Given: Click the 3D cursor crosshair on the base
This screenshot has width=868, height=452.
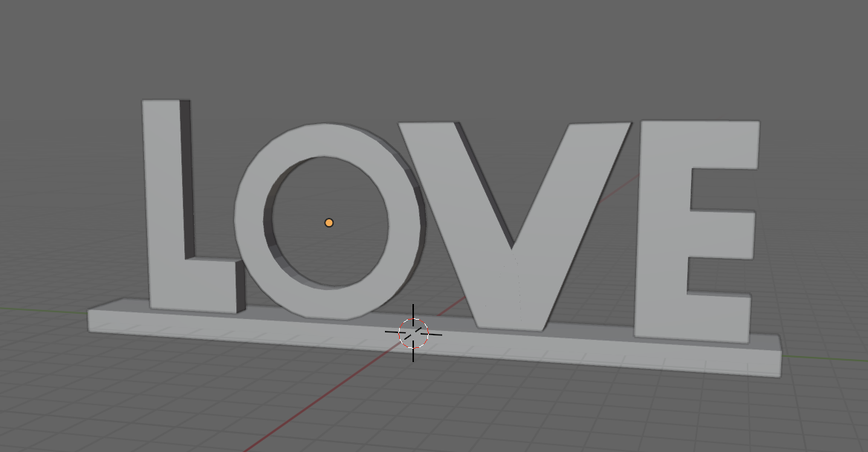Looking at the screenshot, I should tap(413, 334).
